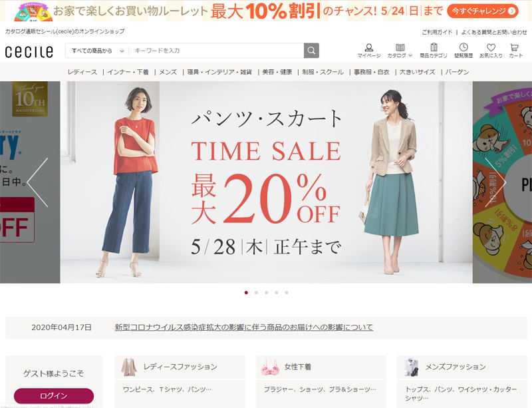Viewport: 532px width, 408px height.
Task: Click the ログイン button
Action: pos(54,396)
